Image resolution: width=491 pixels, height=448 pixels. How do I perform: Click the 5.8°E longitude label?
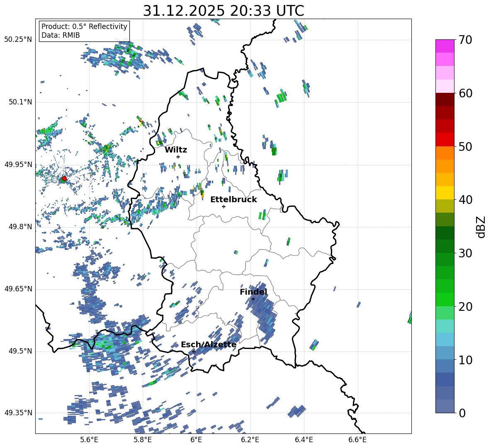pyautogui.click(x=143, y=440)
